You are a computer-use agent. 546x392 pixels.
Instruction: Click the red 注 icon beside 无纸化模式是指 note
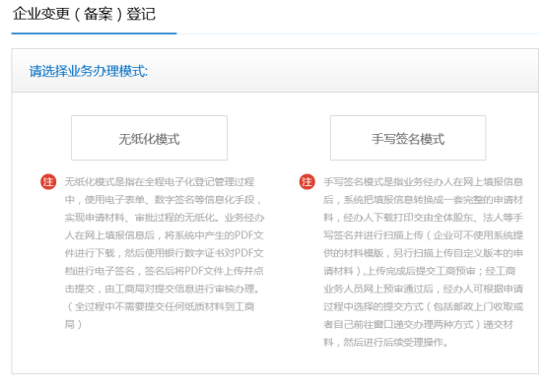point(48,182)
